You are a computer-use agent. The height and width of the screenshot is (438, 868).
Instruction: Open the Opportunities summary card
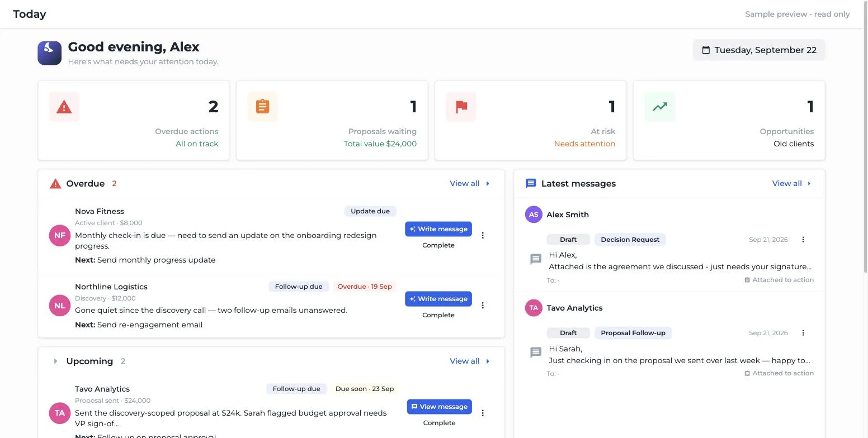tap(729, 121)
